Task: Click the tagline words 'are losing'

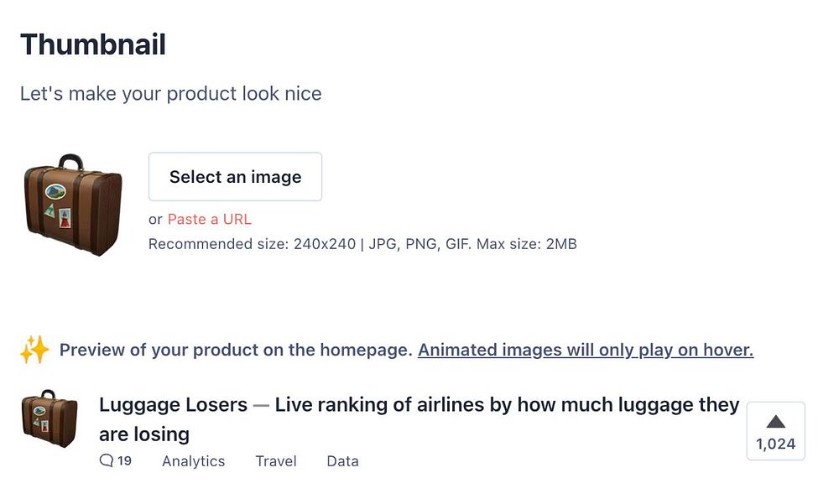Action: [x=144, y=434]
